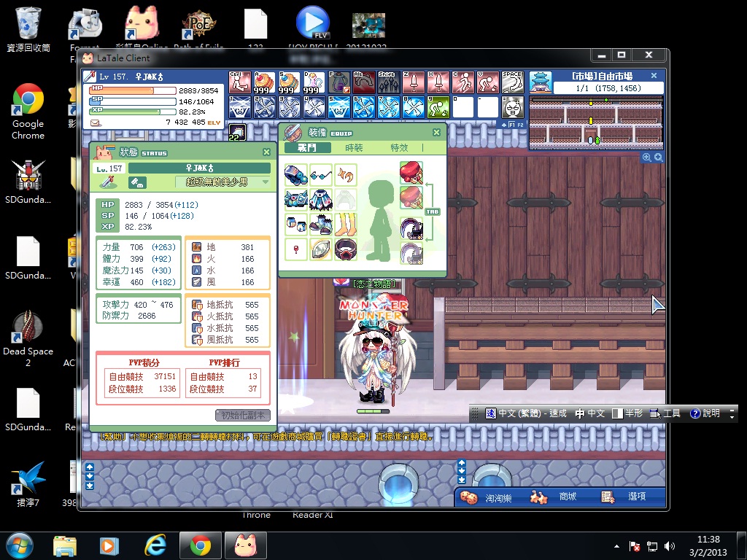Viewport: 747px width, 560px height.
Task: Use first 999-count potion in hotbar
Action: [x=264, y=83]
